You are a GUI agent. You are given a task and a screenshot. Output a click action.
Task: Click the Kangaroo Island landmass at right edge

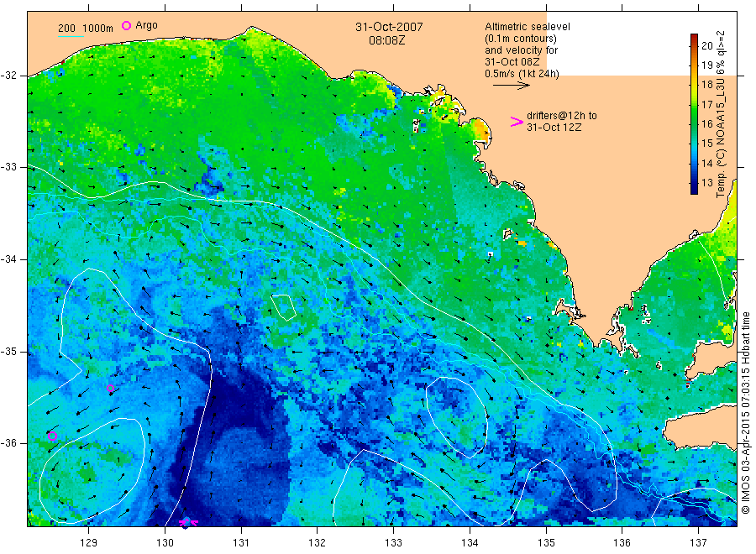[700, 426]
